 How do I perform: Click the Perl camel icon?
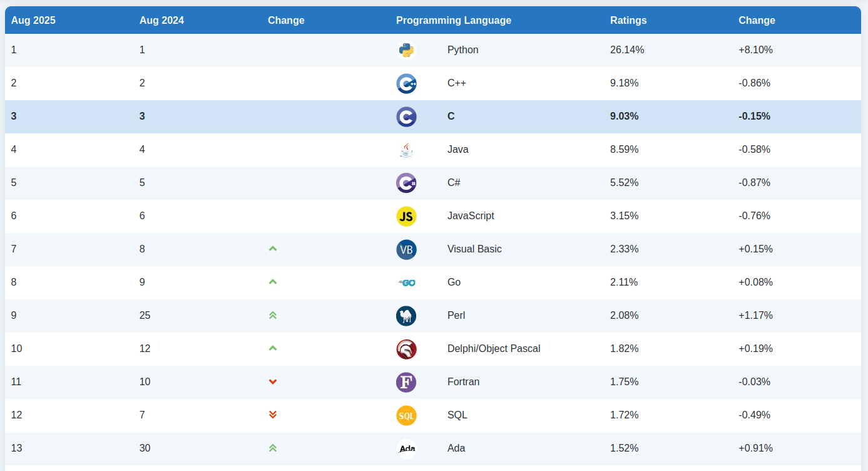click(406, 316)
